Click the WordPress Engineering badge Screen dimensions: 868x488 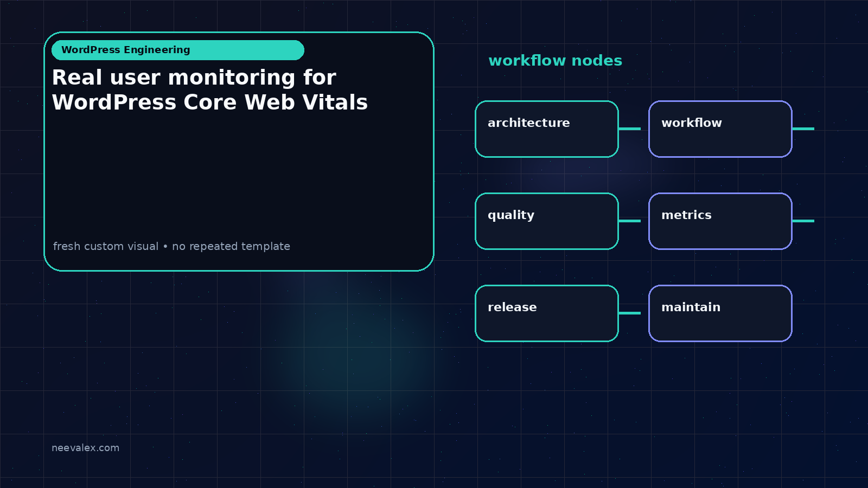click(x=178, y=50)
